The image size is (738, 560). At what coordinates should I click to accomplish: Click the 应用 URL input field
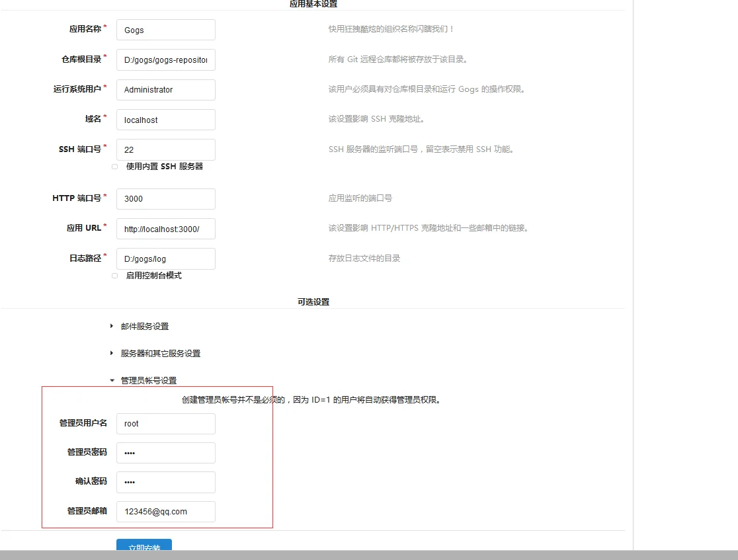(x=166, y=229)
